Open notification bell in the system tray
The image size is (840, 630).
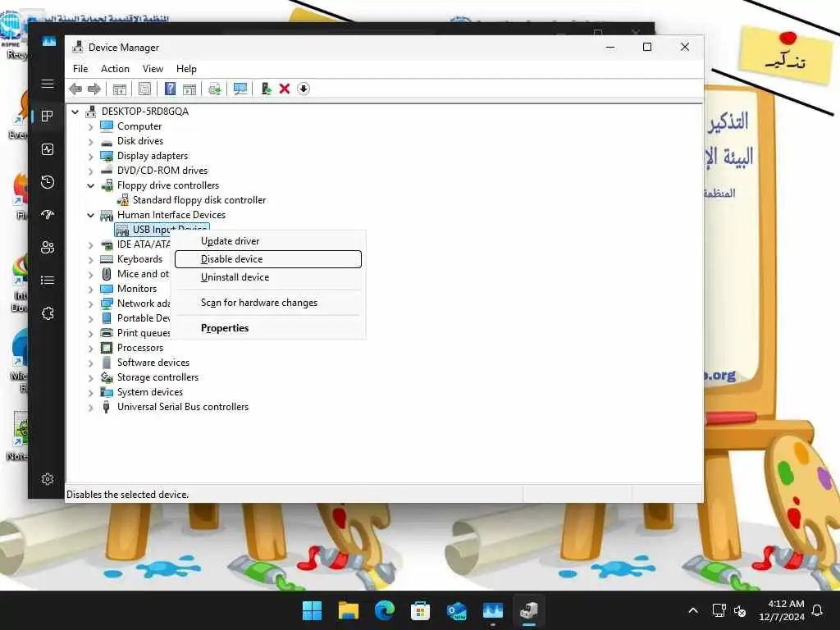(x=818, y=610)
